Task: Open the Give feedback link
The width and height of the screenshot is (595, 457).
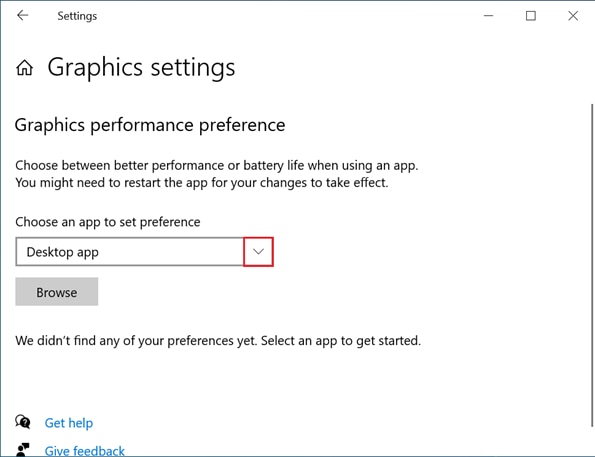Action: click(85, 451)
